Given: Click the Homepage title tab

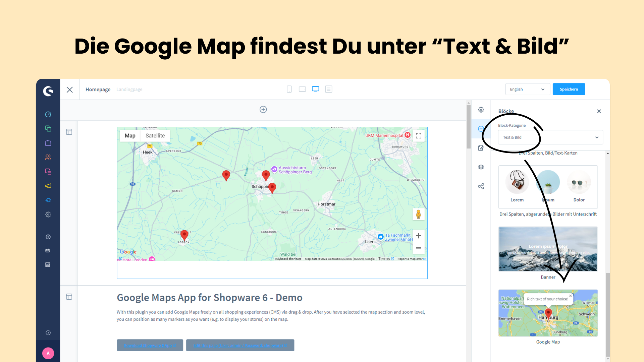Looking at the screenshot, I should 98,89.
